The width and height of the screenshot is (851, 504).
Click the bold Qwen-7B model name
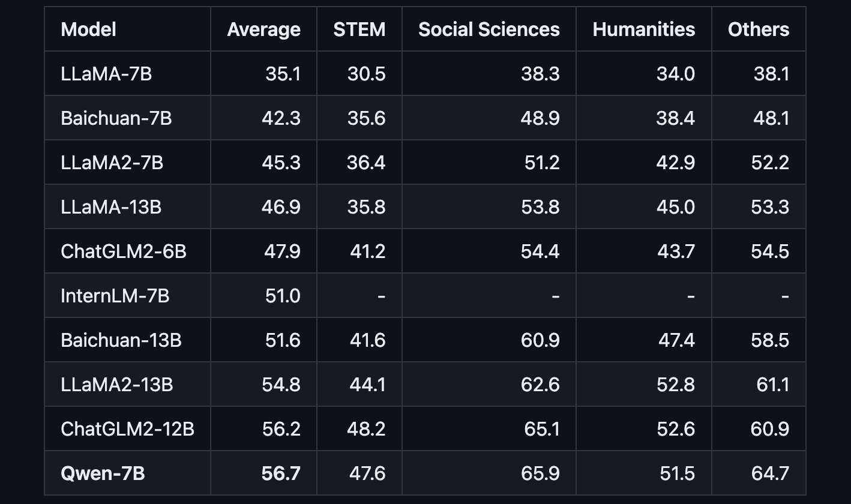pos(103,473)
